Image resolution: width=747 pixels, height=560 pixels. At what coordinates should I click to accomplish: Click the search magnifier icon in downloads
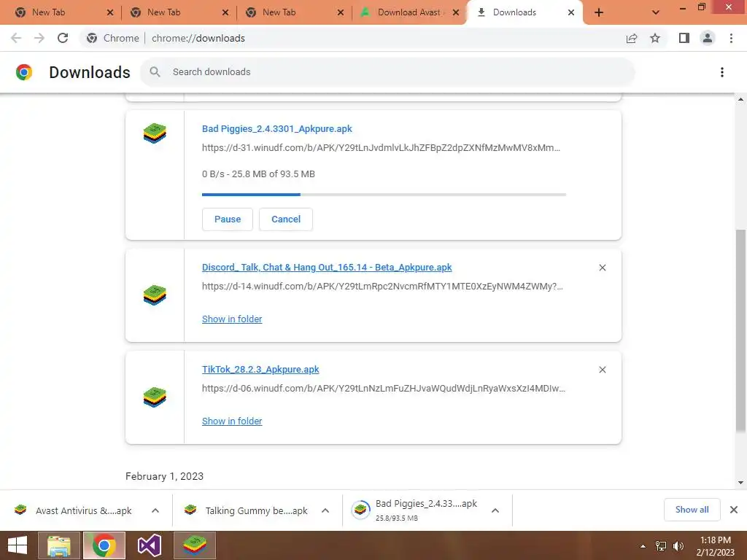pyautogui.click(x=155, y=72)
